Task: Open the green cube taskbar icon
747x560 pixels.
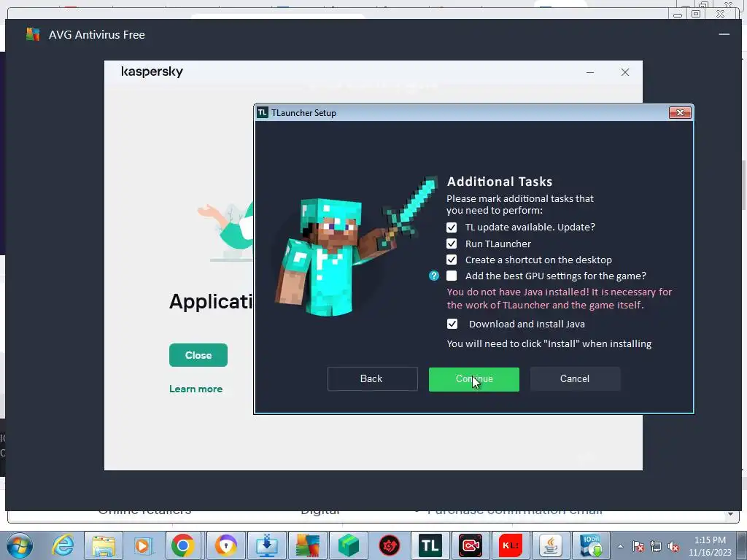Action: click(x=349, y=545)
